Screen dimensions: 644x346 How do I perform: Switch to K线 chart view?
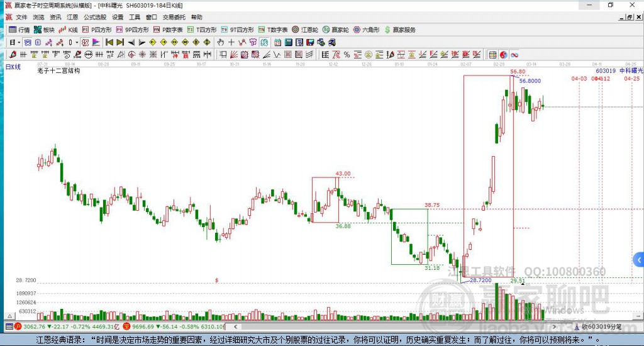68,30
